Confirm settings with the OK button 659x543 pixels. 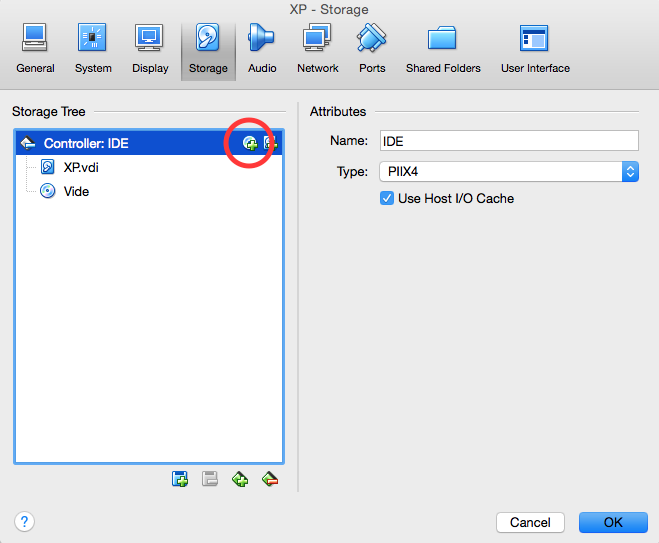pyautogui.click(x=613, y=522)
